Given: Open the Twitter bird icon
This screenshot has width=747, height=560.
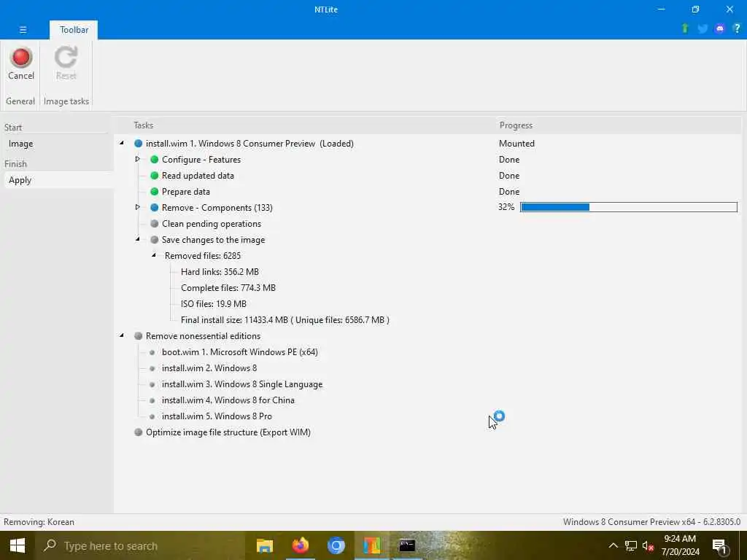Looking at the screenshot, I should point(703,28).
